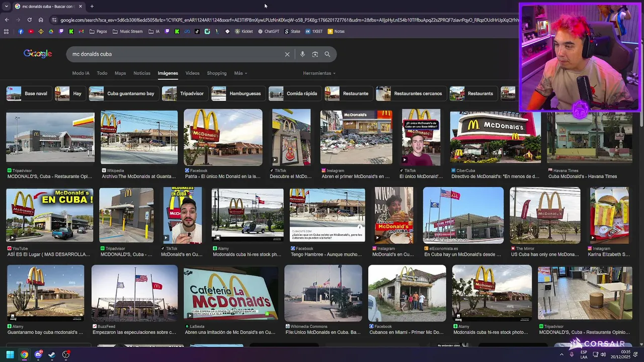Open the Stake bookmark
The height and width of the screenshot is (362, 644).
tap(292, 31)
